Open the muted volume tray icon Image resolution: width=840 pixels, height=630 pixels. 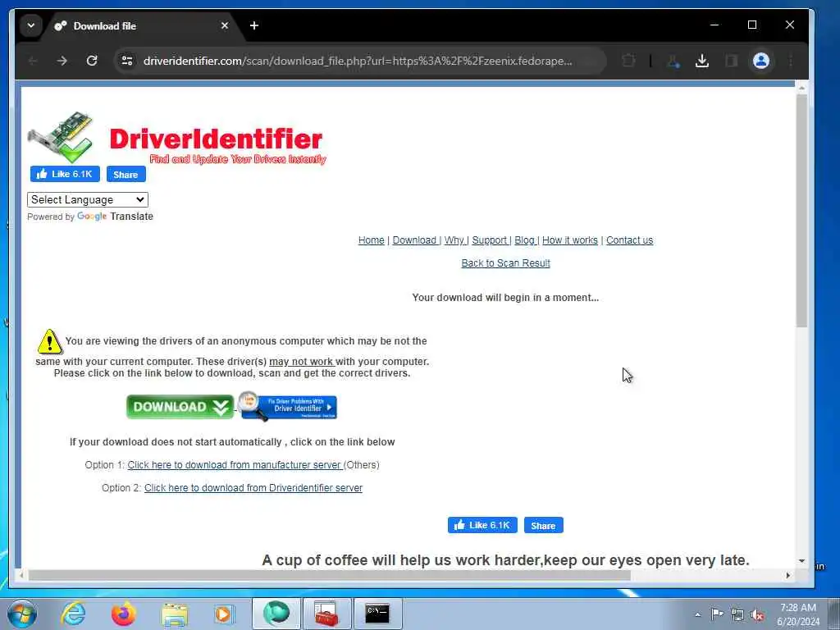[x=757, y=614]
